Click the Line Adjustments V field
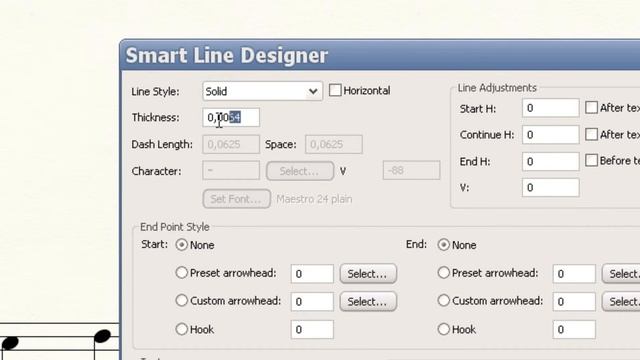The width and height of the screenshot is (640, 360). tap(550, 188)
